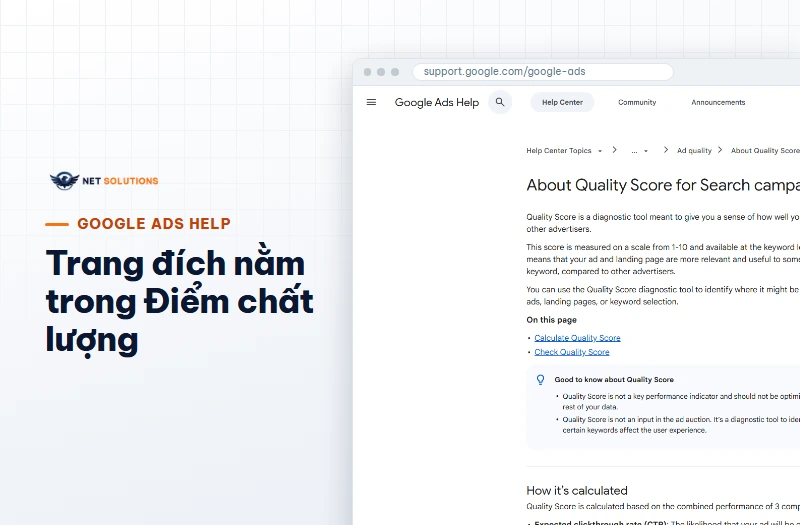Click the GOOGLE ADS HELP orange caption
Viewport: 800px width, 525px height.
(x=154, y=223)
